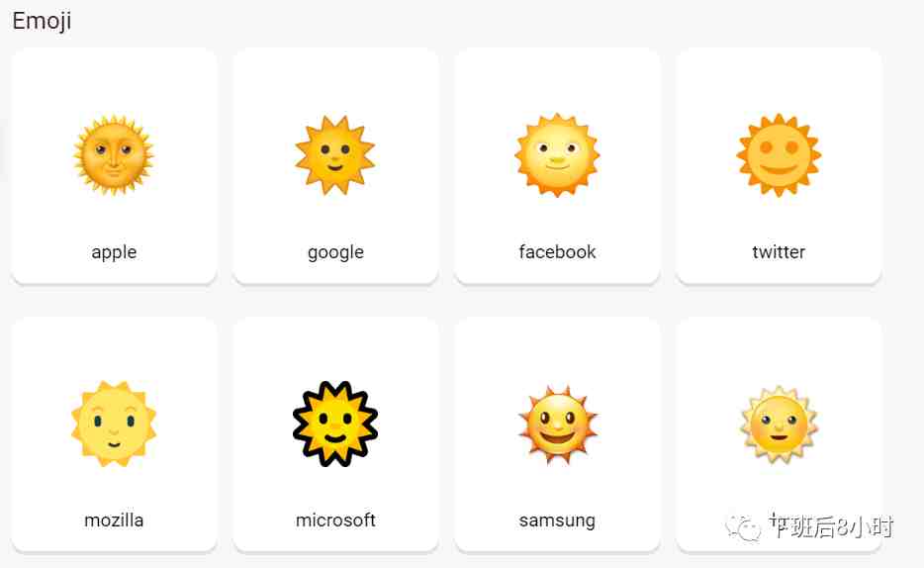Click the Microsoft black-outlined sun emoji
Viewport: 924px width, 568px height.
335,424
